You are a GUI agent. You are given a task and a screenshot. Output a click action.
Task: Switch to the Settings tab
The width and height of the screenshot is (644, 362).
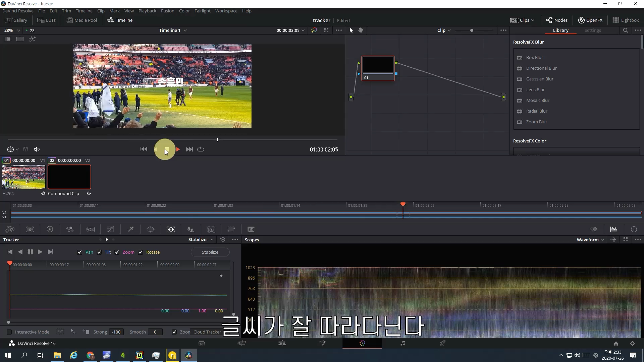point(592,30)
